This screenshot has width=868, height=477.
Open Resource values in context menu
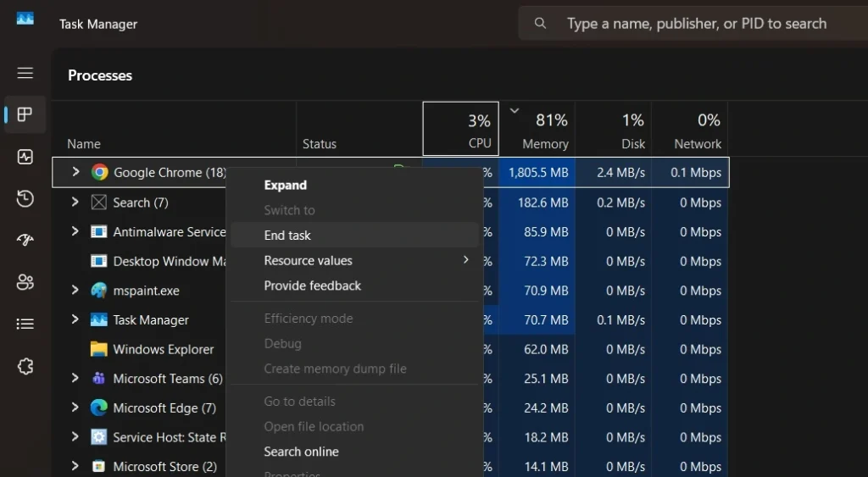(354, 260)
